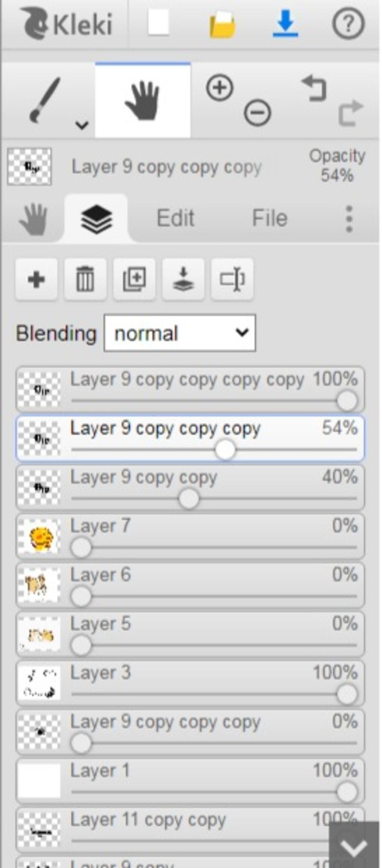Add a new layer

36,279
